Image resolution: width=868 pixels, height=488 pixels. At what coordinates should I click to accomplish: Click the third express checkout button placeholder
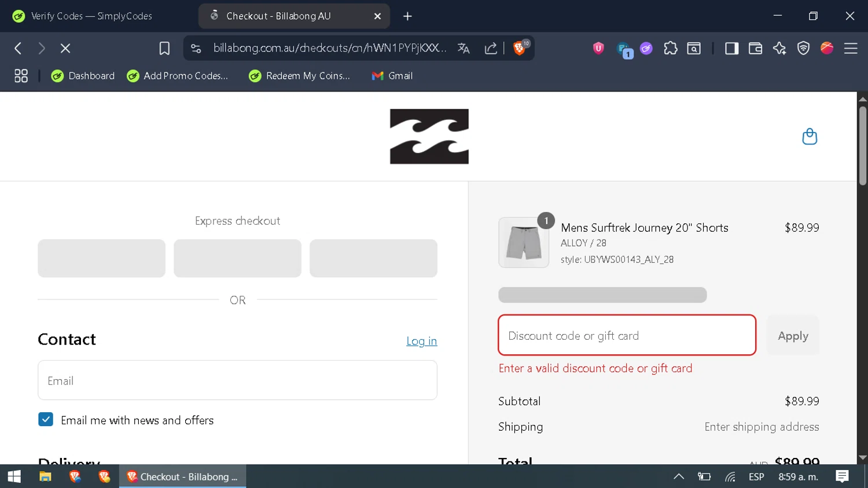373,258
